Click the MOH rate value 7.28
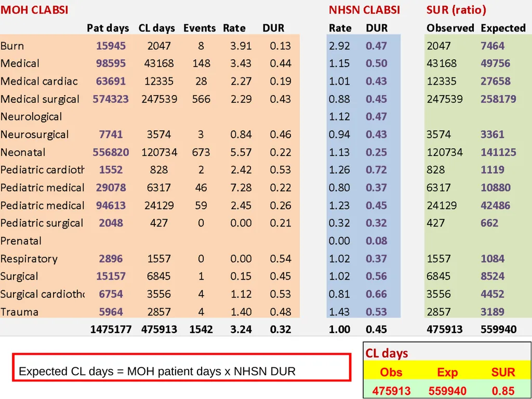This screenshot has height=399, width=532. point(241,188)
